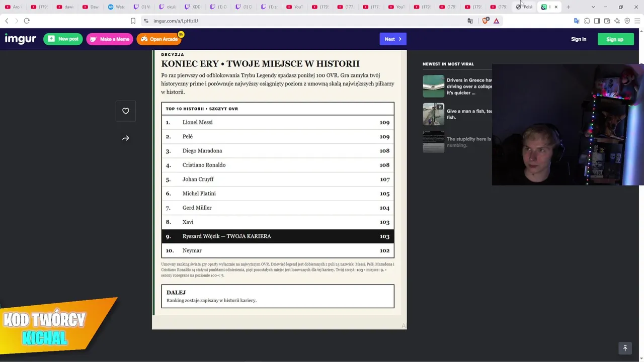Expand the tab search dropdown arrow
The width and height of the screenshot is (644, 362).
coord(593,7)
